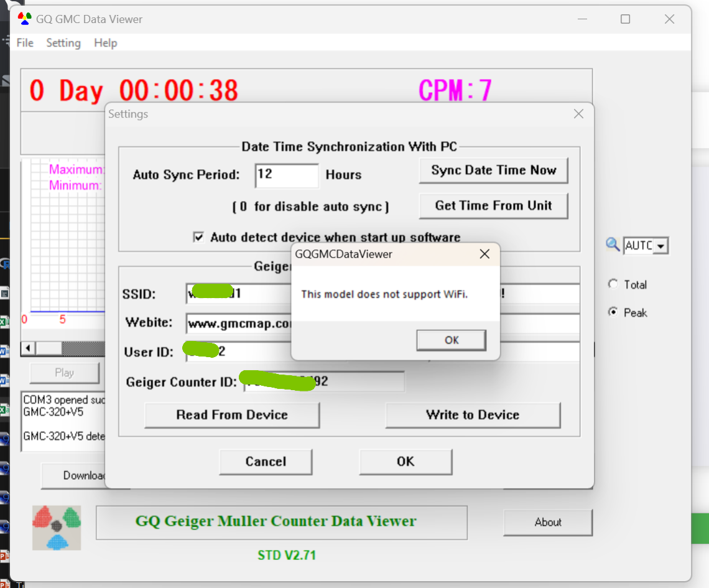709x588 pixels.
Task: Open the Help menu
Action: coord(105,43)
